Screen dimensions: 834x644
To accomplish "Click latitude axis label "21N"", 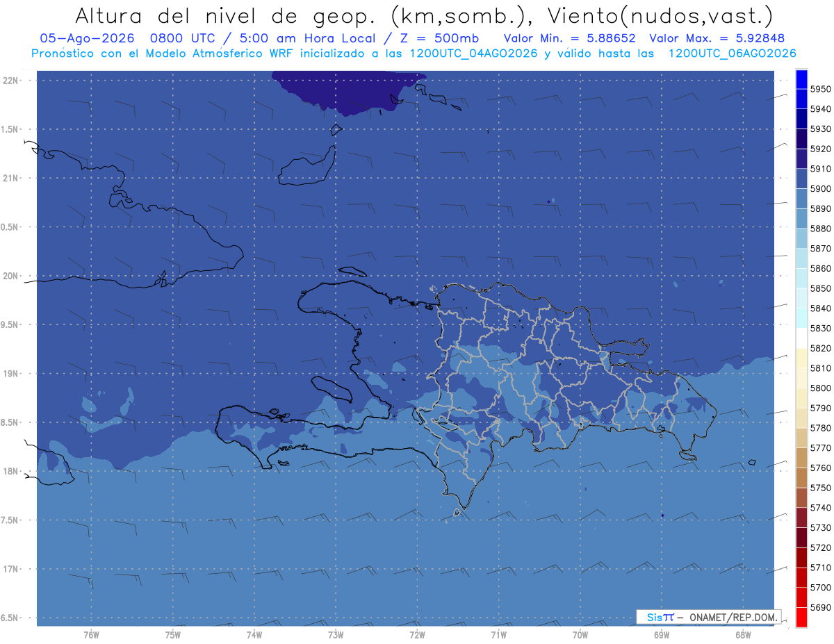I will pyautogui.click(x=10, y=178).
